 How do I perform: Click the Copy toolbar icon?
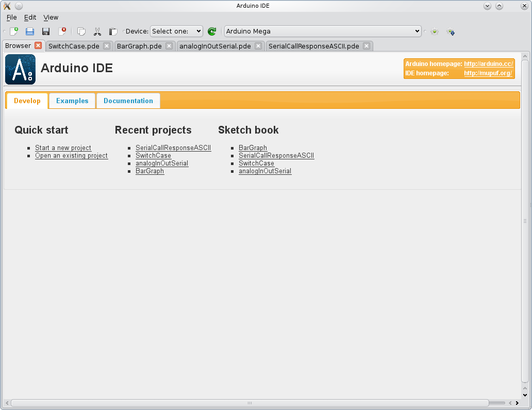(x=81, y=31)
